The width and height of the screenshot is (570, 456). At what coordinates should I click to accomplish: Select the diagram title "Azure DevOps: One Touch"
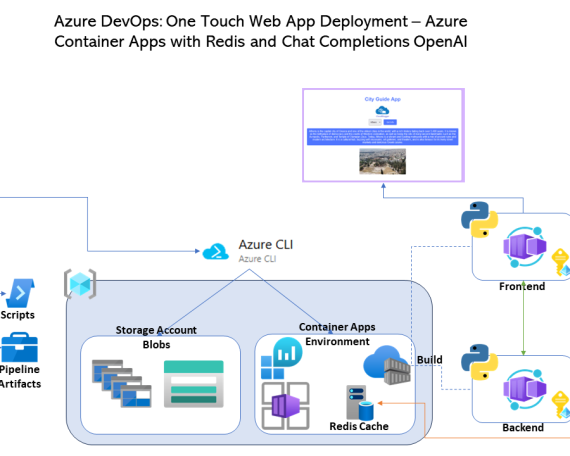click(x=261, y=31)
